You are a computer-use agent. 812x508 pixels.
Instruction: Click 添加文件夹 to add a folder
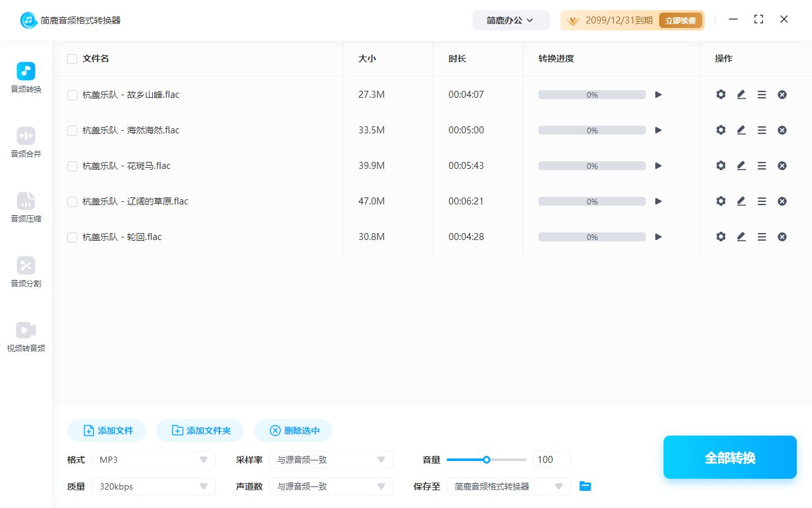point(200,430)
